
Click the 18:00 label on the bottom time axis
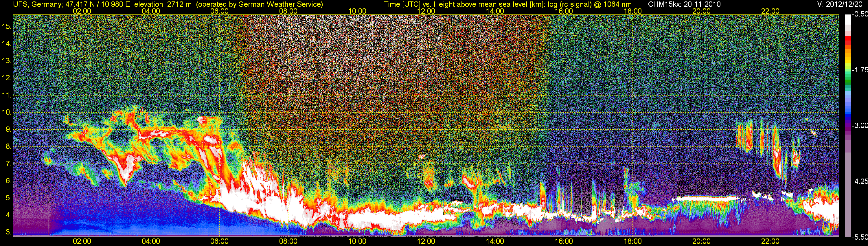pos(632,241)
